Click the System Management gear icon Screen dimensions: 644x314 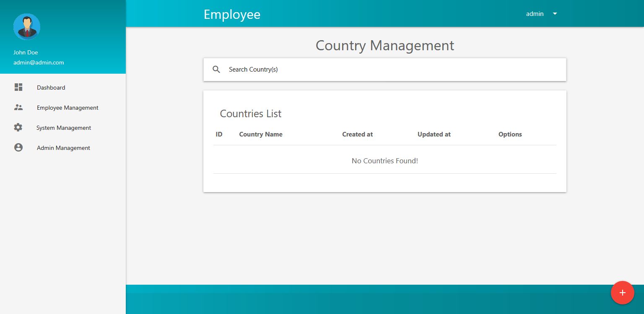18,127
